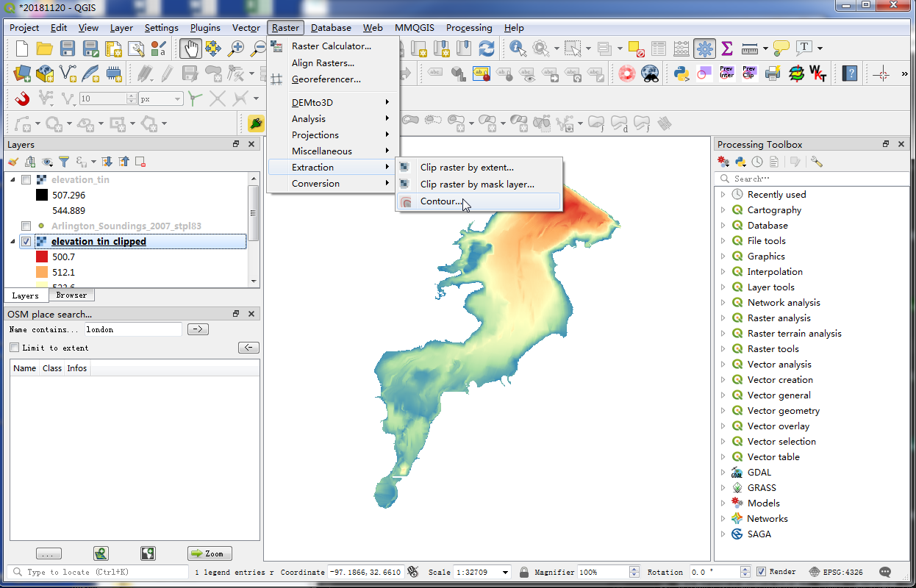The image size is (916, 588).
Task: Expand the Vector geometry toolbox group
Action: [x=723, y=410]
